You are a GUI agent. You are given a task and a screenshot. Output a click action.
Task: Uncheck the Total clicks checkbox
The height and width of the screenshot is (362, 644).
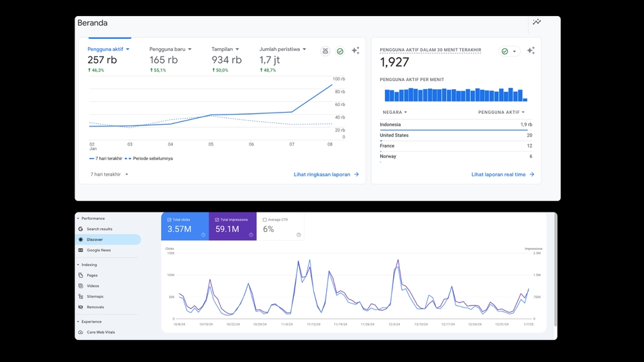pyautogui.click(x=169, y=220)
